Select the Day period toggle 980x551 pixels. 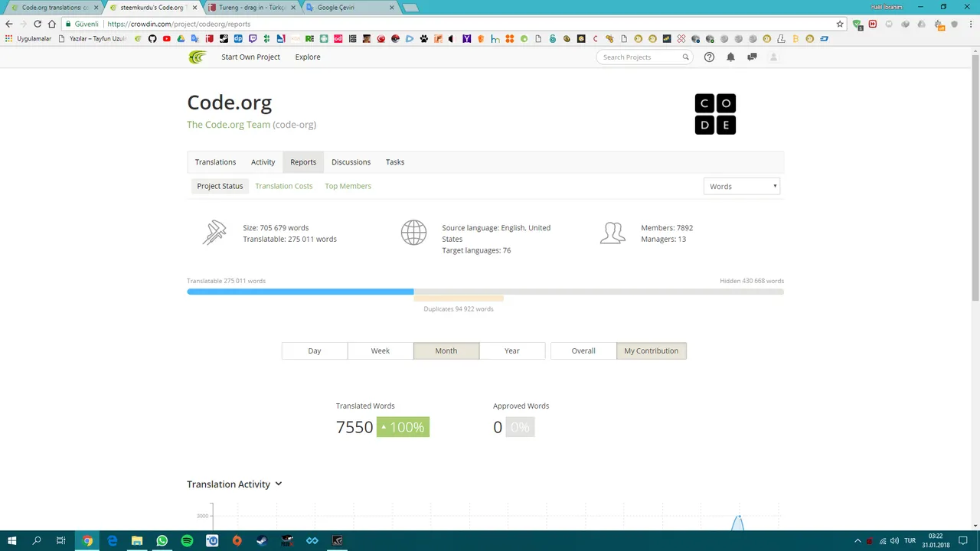(315, 350)
